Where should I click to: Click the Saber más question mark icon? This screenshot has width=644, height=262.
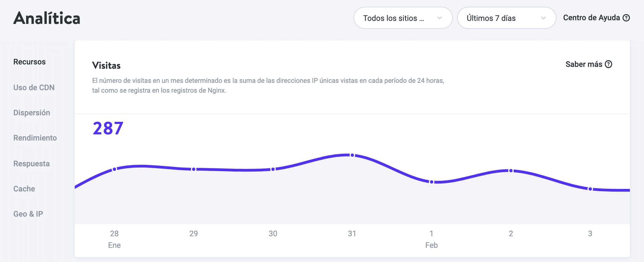point(609,64)
